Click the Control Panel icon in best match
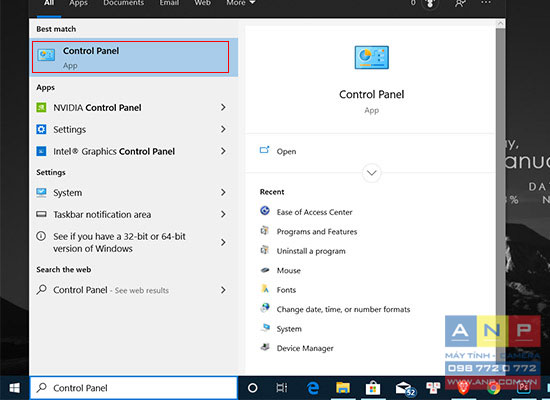The width and height of the screenshot is (550, 400). tap(46, 55)
